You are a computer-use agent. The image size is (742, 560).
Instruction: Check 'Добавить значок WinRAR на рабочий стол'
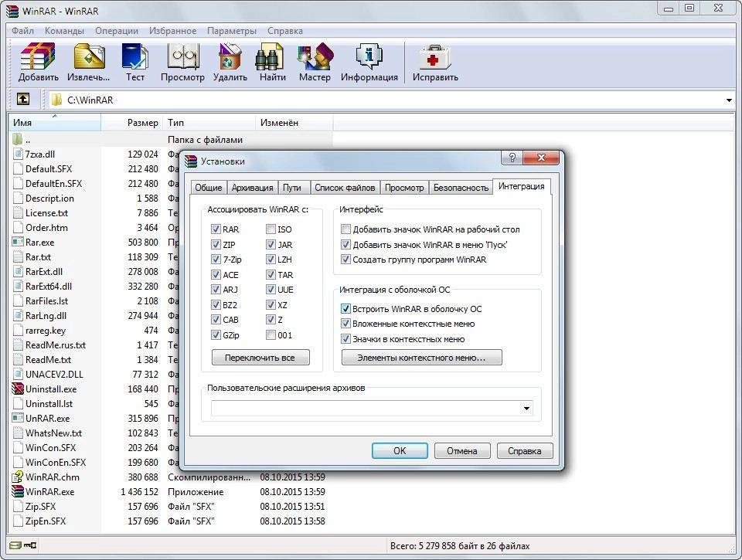pos(345,229)
